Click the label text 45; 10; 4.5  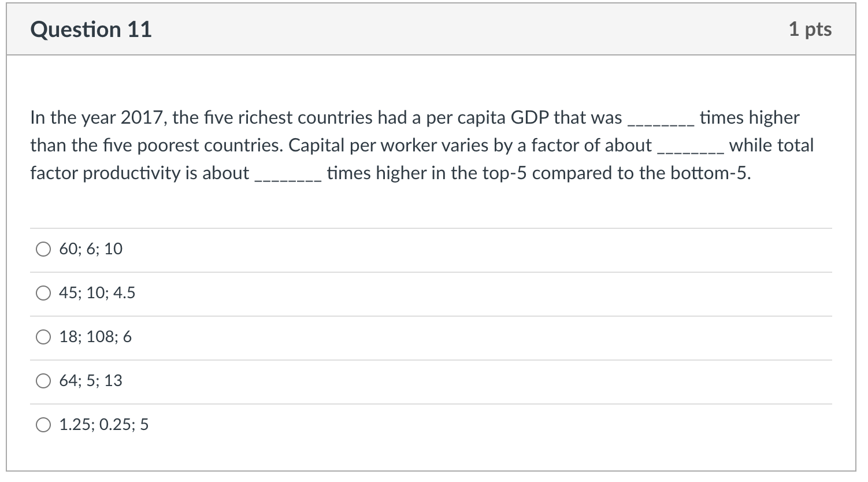click(x=97, y=293)
